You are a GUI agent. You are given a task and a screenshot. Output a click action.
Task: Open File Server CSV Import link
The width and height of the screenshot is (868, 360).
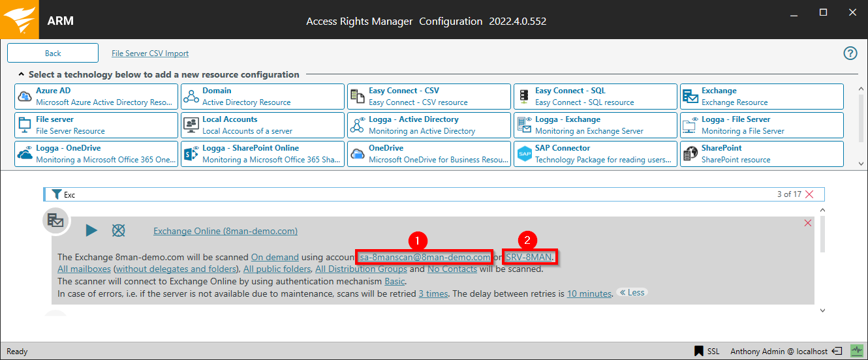[x=150, y=53]
